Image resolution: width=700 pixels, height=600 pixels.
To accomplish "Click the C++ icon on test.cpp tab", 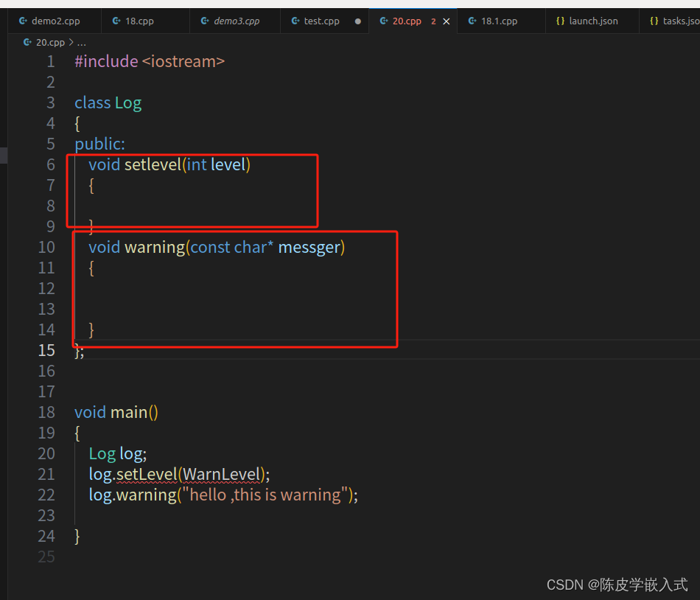I will pos(295,21).
